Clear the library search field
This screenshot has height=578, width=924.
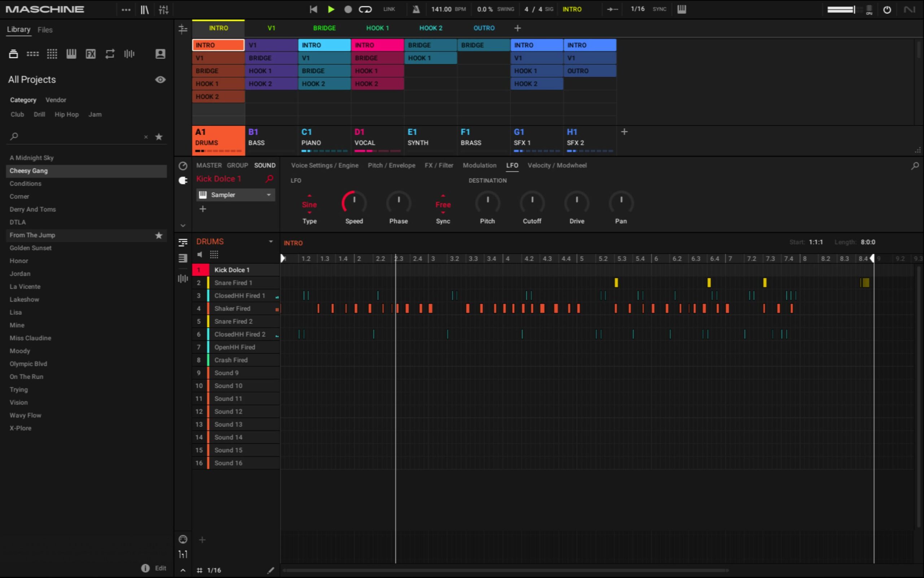[146, 137]
